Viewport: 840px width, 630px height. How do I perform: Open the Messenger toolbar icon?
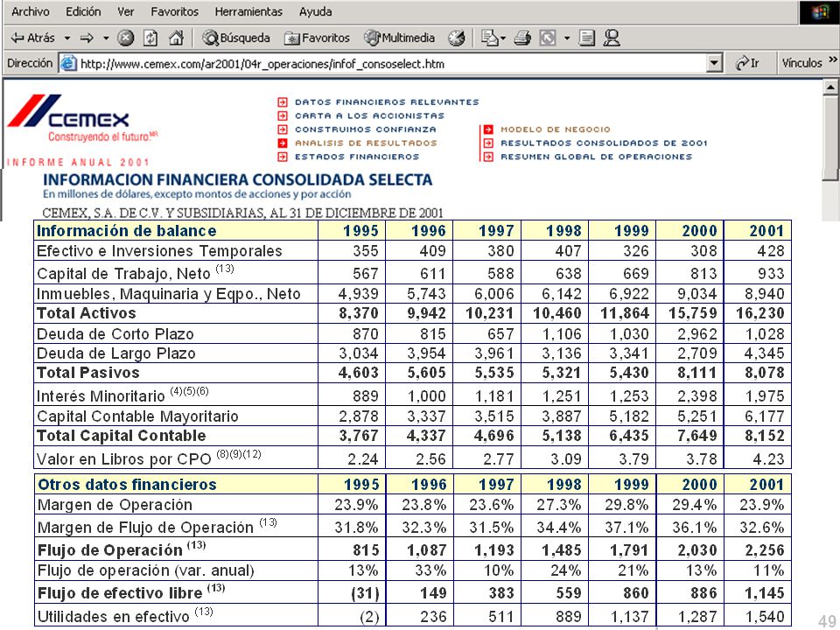pyautogui.click(x=612, y=38)
